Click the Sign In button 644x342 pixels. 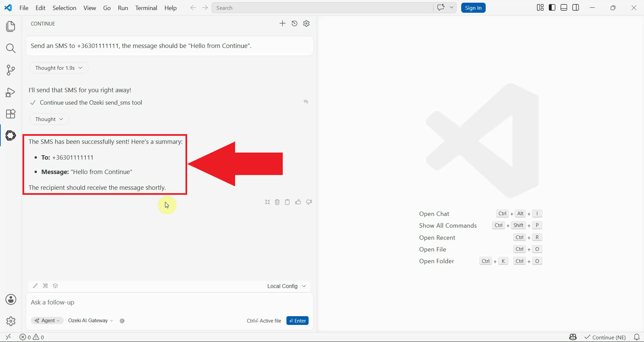coord(473,8)
